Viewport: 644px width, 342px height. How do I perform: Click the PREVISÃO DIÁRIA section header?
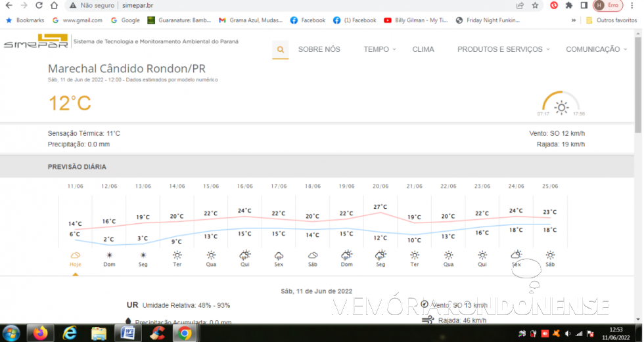78,167
